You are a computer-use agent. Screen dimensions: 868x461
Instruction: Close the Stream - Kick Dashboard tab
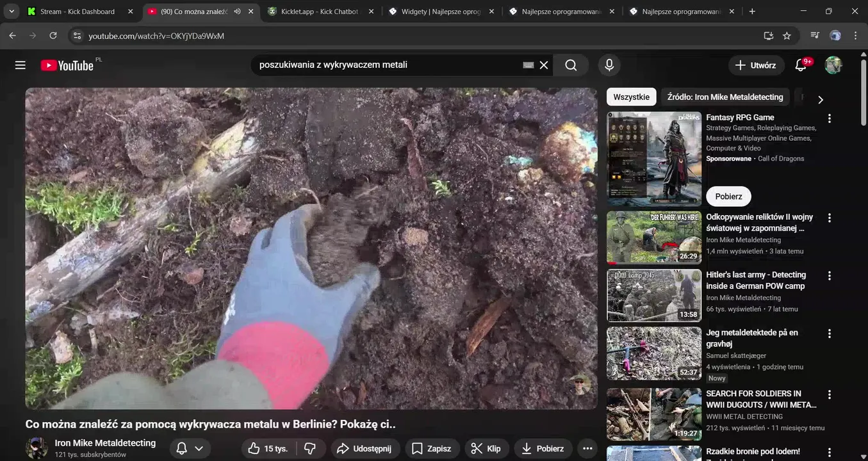[130, 12]
